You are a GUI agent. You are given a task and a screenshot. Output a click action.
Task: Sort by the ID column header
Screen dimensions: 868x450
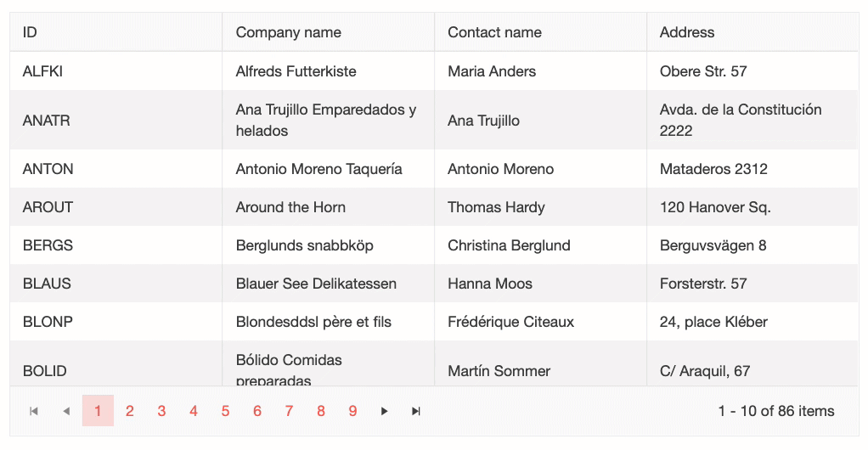click(x=30, y=32)
